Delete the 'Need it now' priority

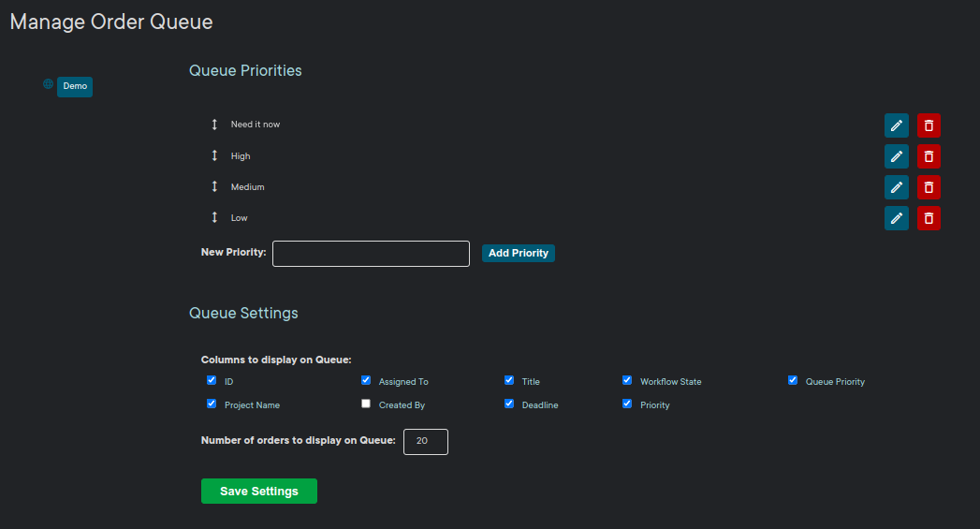(x=929, y=125)
